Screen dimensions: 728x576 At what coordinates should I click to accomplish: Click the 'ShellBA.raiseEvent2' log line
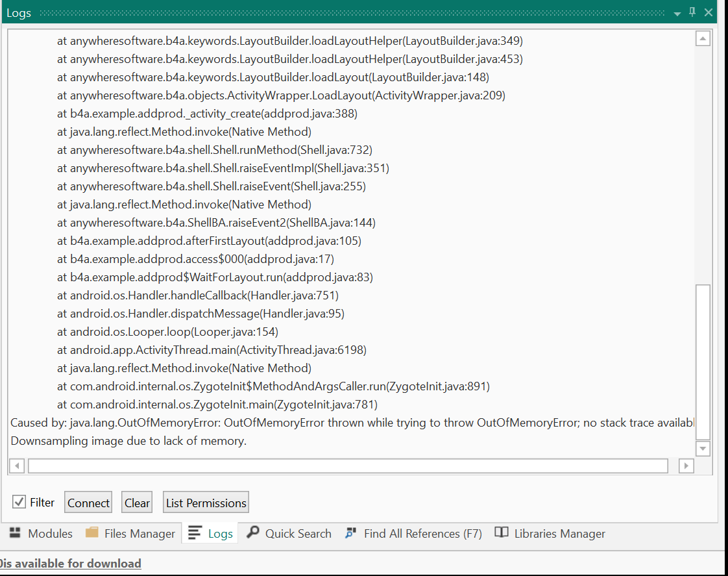coord(216,223)
